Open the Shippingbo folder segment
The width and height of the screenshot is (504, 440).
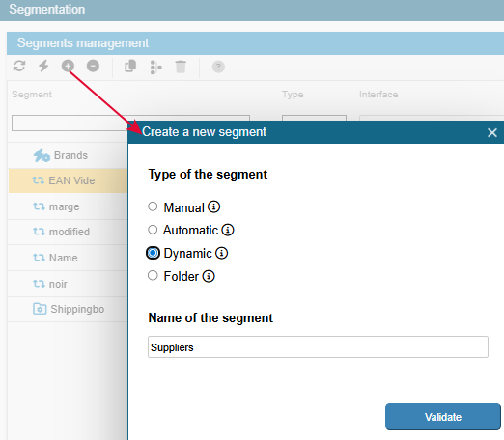68,309
